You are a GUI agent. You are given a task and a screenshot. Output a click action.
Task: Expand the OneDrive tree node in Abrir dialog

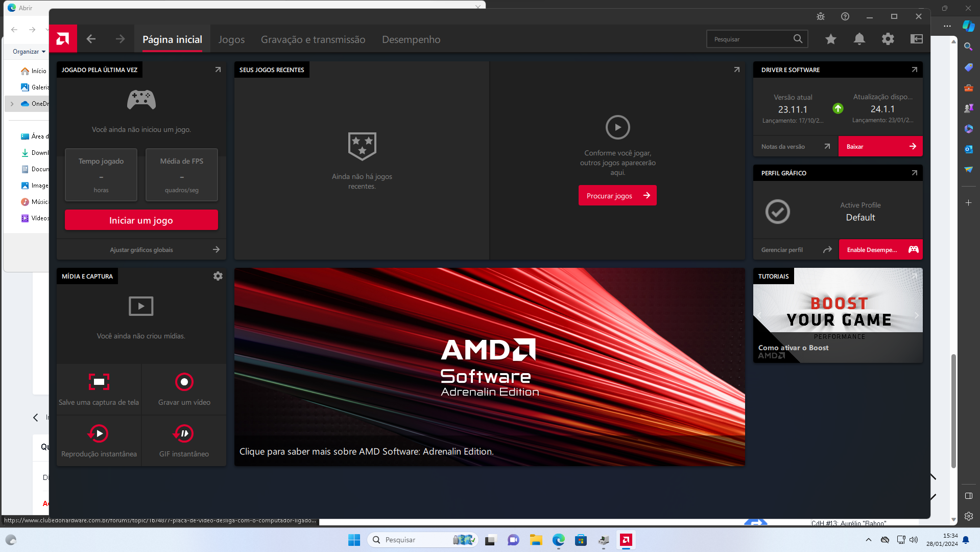point(12,104)
